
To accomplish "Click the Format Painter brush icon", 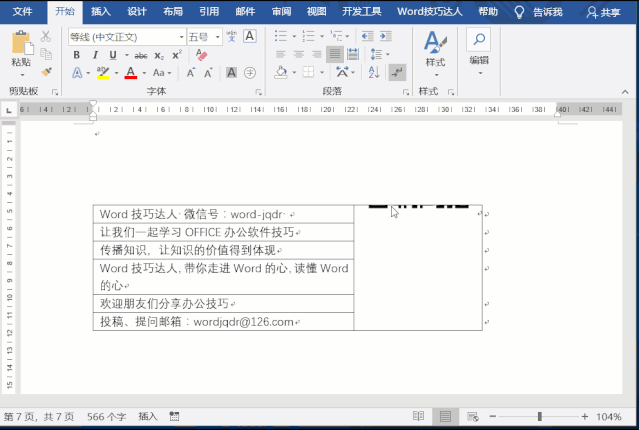I will [x=47, y=72].
